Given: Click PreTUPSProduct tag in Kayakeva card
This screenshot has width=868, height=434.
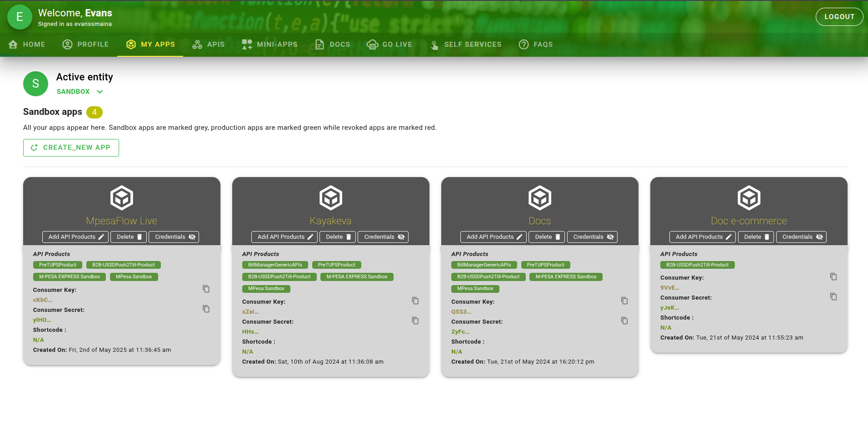Looking at the screenshot, I should click(x=337, y=265).
